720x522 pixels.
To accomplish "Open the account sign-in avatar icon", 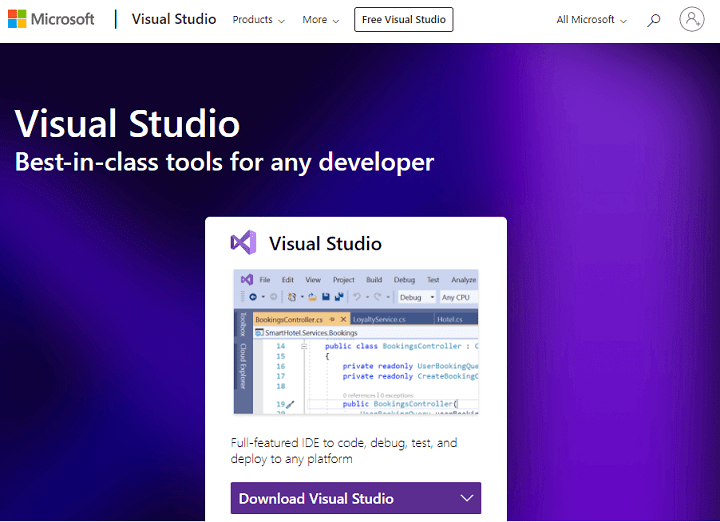I will pyautogui.click(x=692, y=19).
